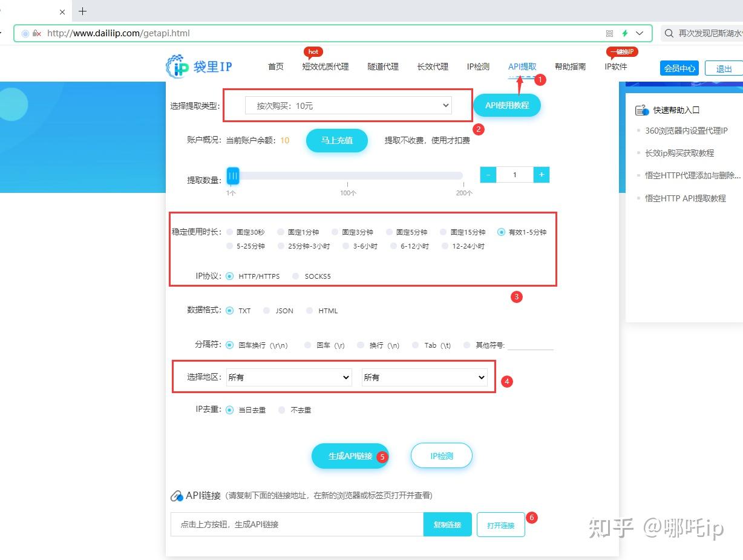This screenshot has height=560, width=743.
Task: Close the current browser tab
Action: [62, 11]
